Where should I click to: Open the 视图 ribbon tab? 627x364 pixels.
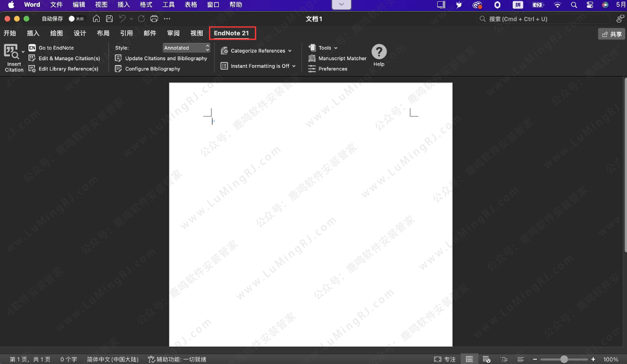click(197, 33)
